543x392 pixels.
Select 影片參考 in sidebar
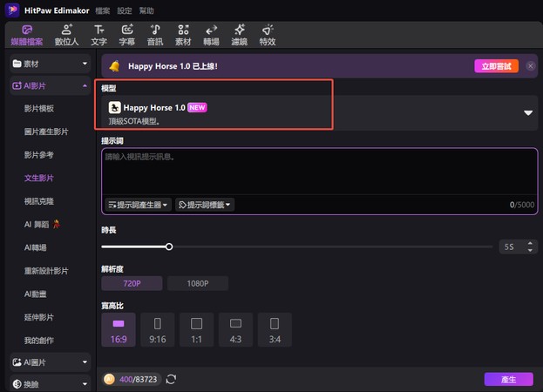(39, 155)
